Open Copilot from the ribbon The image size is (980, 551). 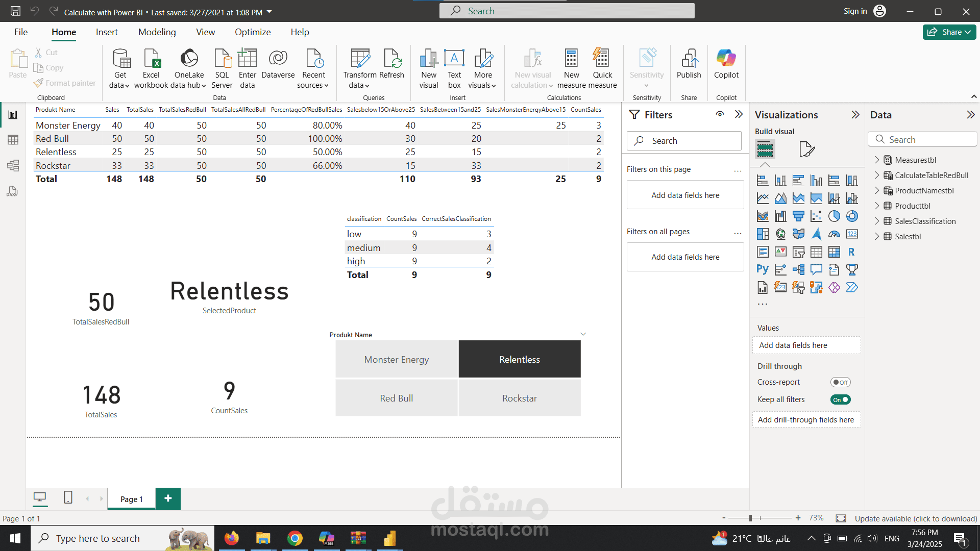pos(726,65)
